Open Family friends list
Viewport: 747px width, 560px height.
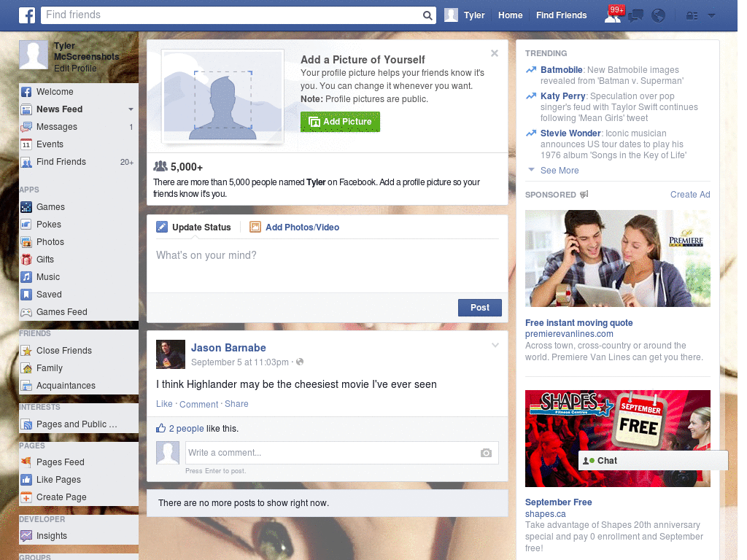pos(79,368)
